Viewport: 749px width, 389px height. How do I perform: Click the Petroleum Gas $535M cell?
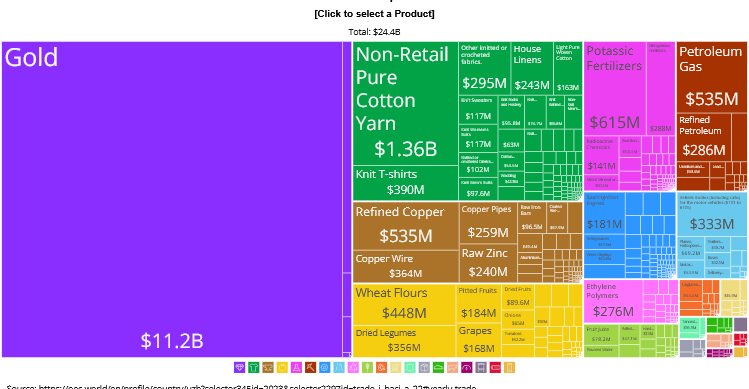coord(712,77)
